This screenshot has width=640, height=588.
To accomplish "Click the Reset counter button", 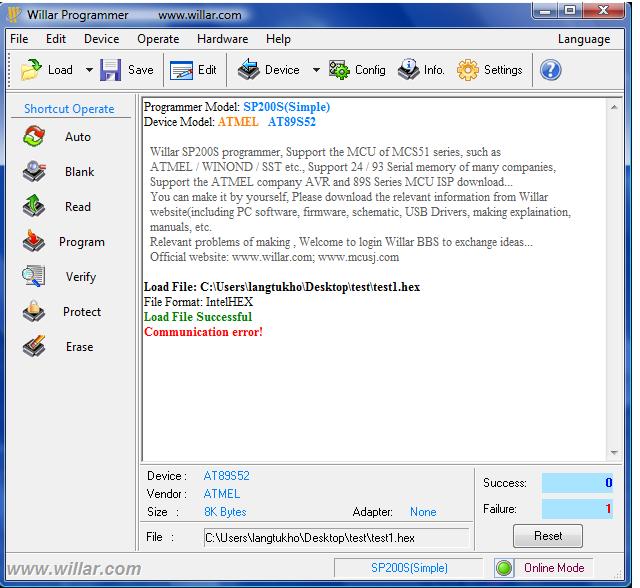I will [548, 536].
